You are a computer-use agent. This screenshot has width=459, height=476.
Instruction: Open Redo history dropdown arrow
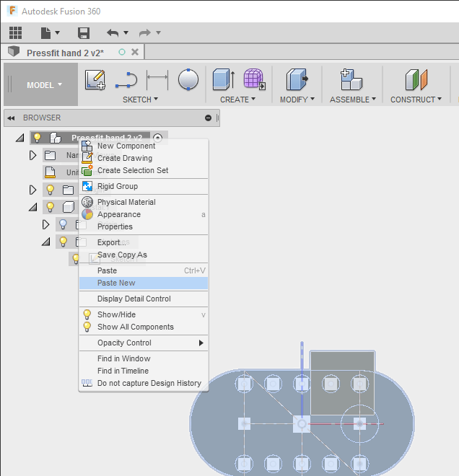pos(158,32)
